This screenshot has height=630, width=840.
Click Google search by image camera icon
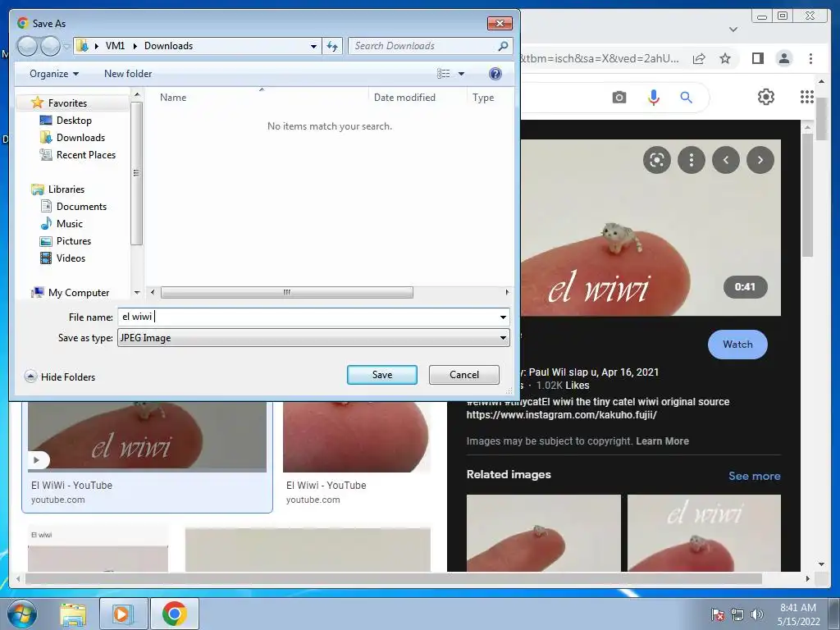[x=619, y=98]
